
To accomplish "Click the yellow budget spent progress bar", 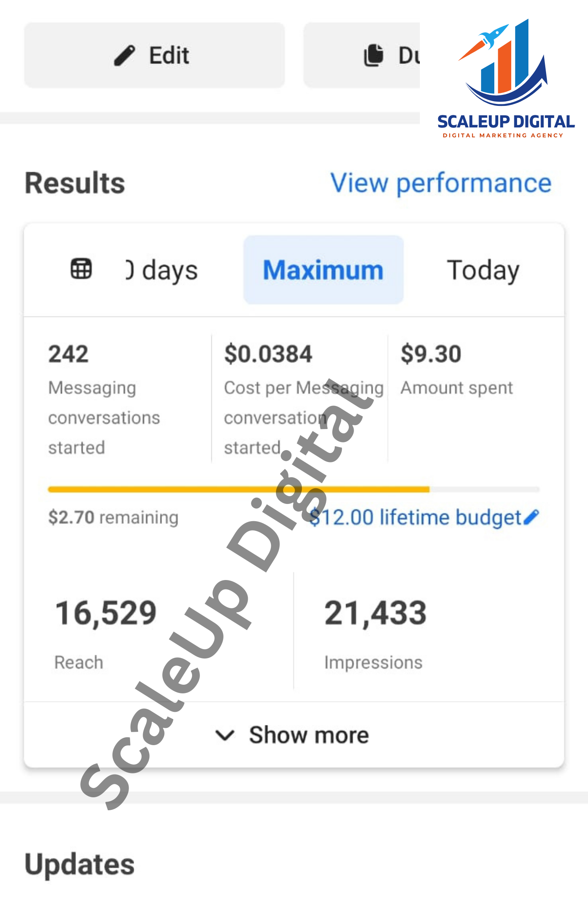I will tap(238, 489).
